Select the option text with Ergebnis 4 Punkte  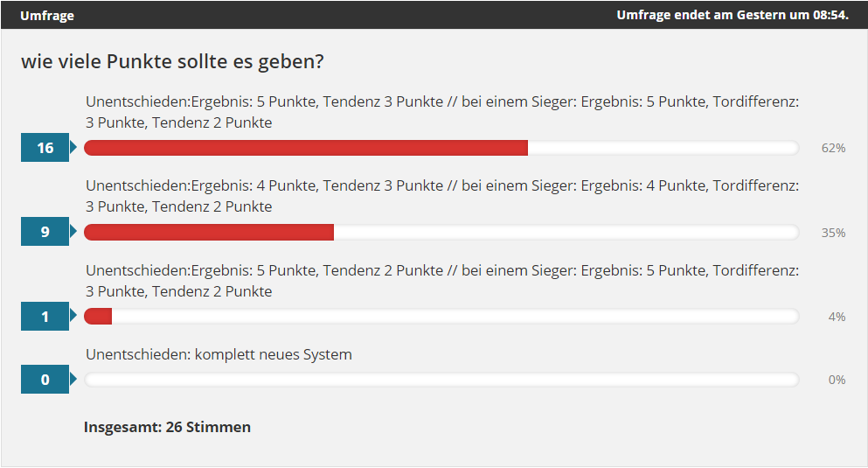[442, 196]
